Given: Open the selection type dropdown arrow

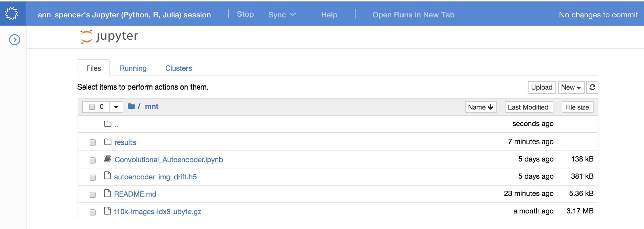Looking at the screenshot, I should [x=116, y=107].
